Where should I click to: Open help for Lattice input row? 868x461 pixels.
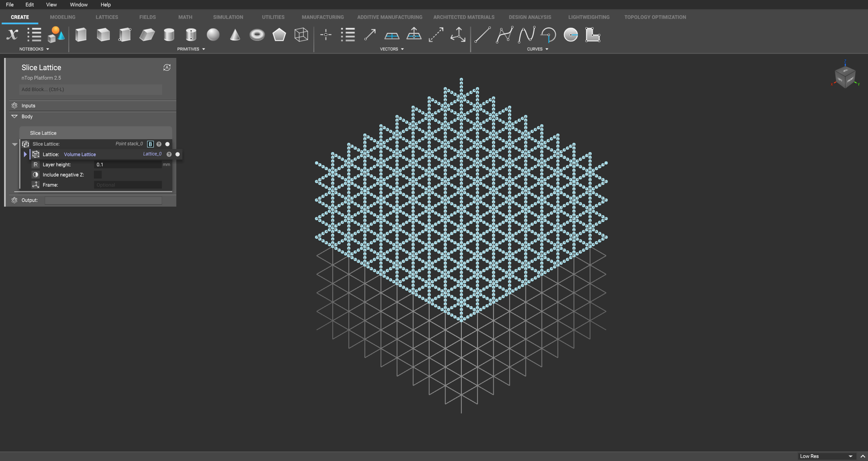tap(169, 154)
